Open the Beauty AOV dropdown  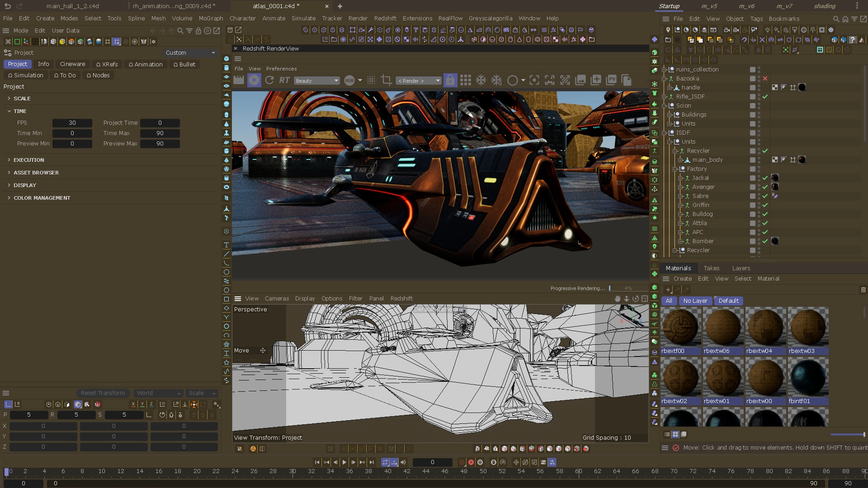pyautogui.click(x=316, y=81)
